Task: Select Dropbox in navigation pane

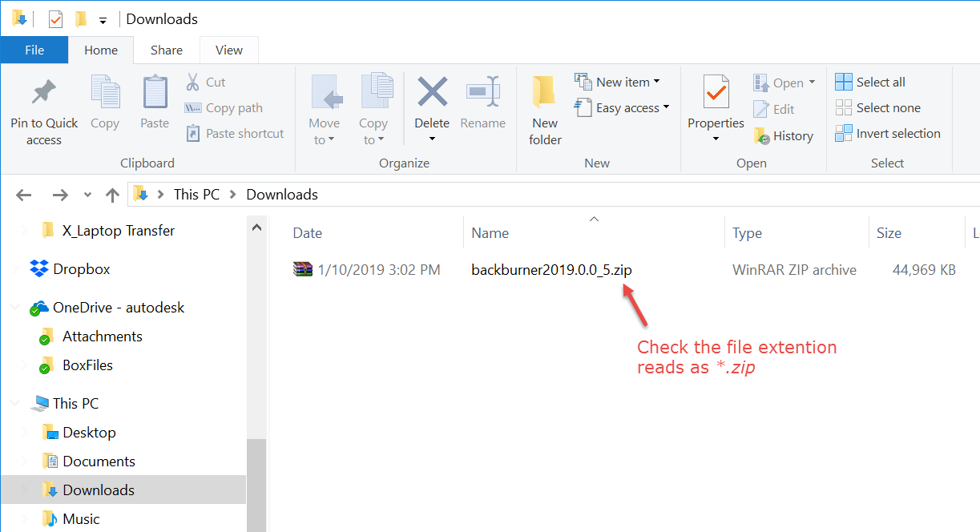Action: [x=82, y=269]
